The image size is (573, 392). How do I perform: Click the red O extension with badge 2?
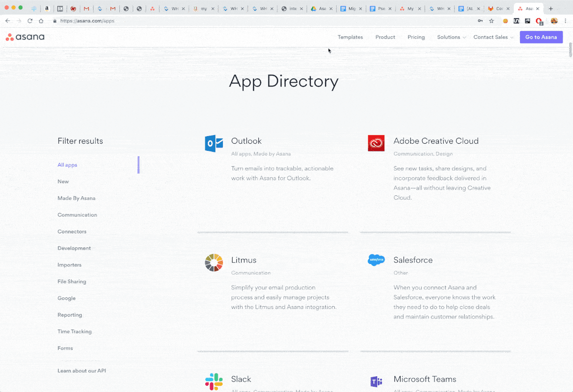pyautogui.click(x=539, y=21)
